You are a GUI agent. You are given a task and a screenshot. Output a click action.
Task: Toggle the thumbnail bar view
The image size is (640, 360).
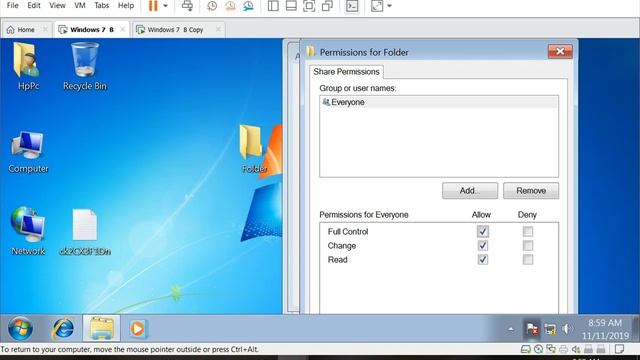tap(291, 6)
